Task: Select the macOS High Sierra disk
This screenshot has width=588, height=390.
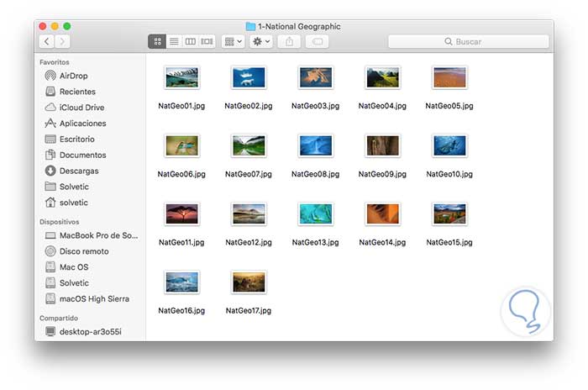Action: click(90, 298)
